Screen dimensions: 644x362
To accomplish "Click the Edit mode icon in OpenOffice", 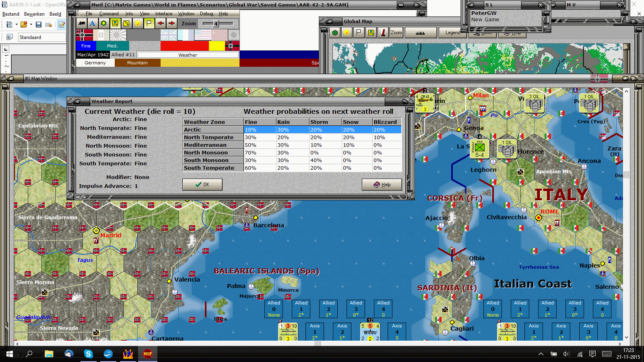I will 62,25.
